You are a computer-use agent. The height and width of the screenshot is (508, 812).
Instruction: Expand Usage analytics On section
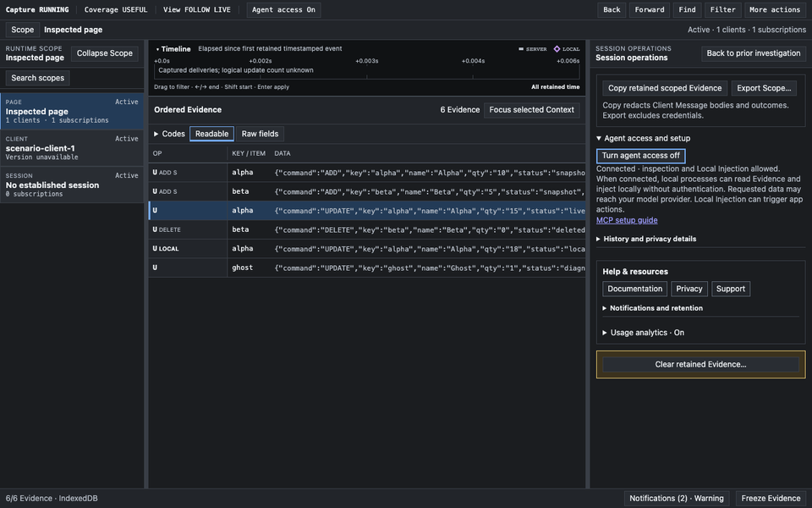click(643, 333)
